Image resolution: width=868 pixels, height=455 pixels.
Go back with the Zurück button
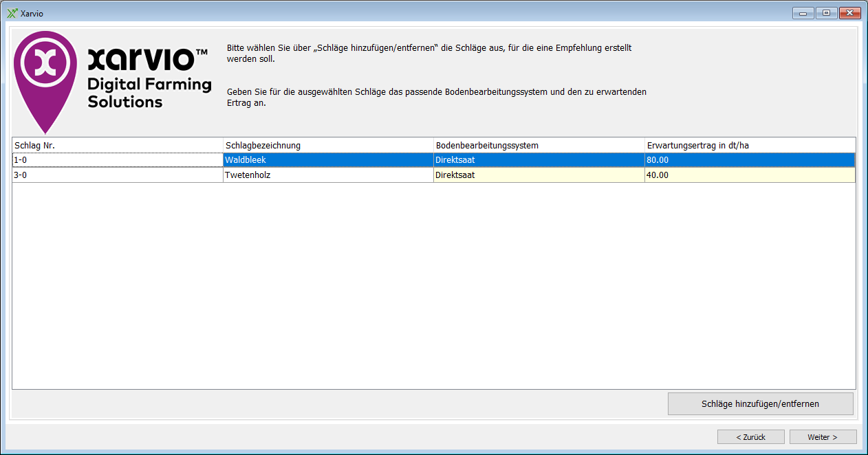click(x=750, y=437)
